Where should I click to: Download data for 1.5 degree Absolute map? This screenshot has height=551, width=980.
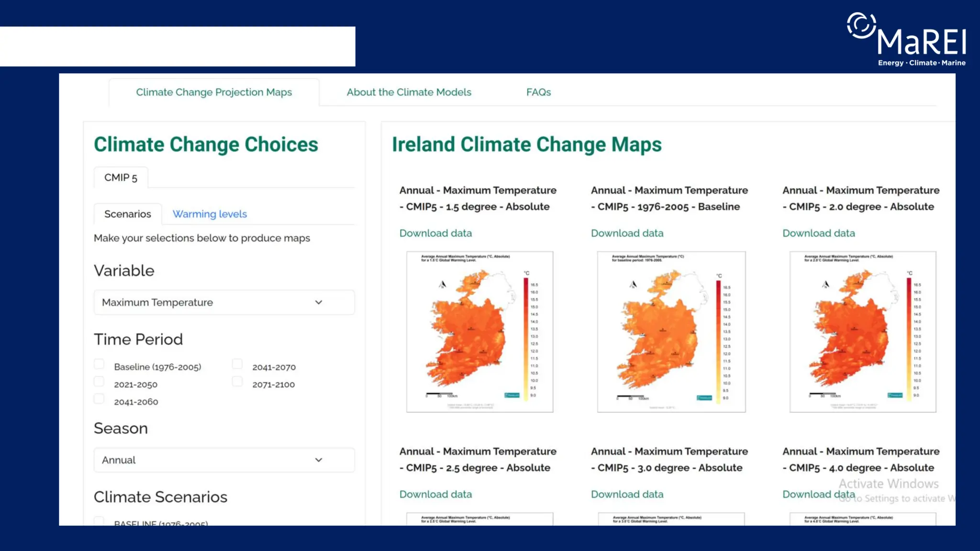coord(435,233)
